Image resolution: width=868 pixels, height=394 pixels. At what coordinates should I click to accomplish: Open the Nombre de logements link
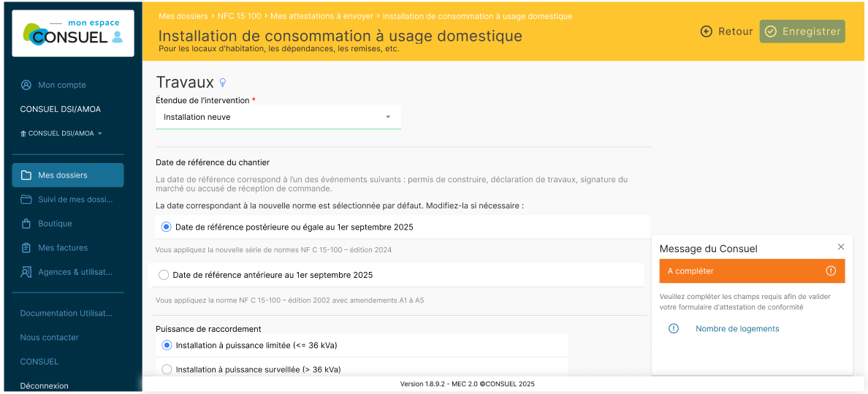[737, 329]
